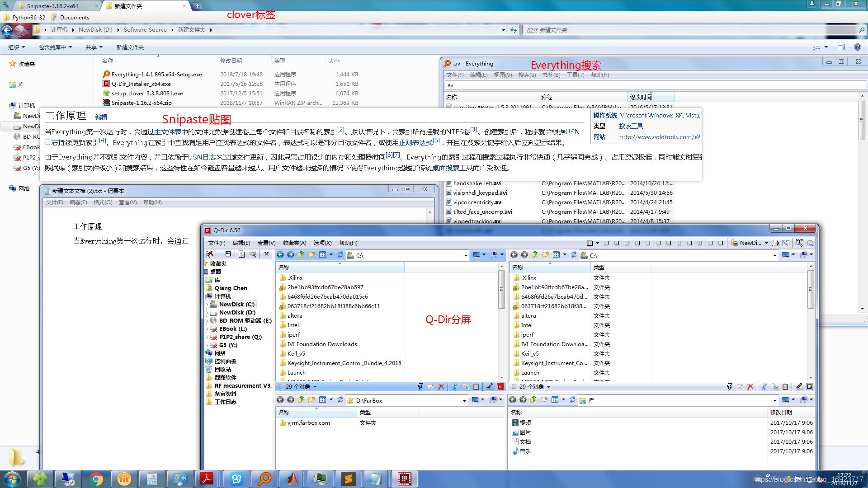Image resolution: width=868 pixels, height=488 pixels.
Task: Click lightning run icon in top-left pane status bar
Action: pos(420,387)
